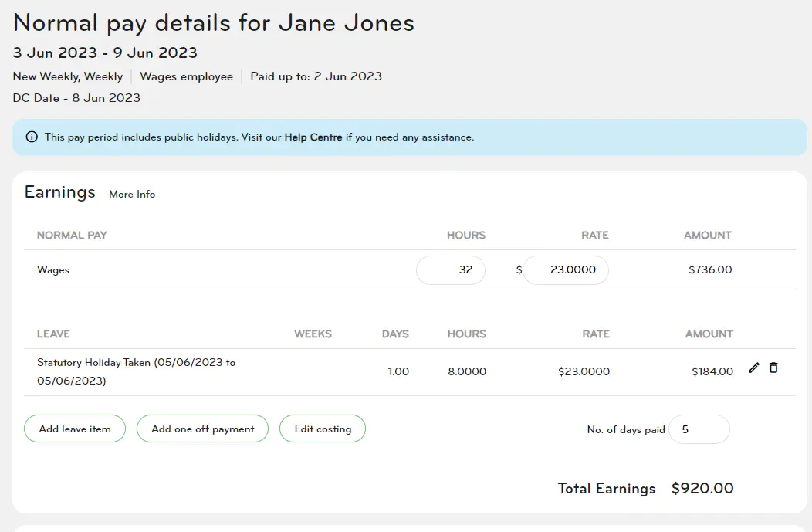Click the Normal pay details heading
Image resolution: width=812 pixels, height=532 pixels.
coord(212,22)
